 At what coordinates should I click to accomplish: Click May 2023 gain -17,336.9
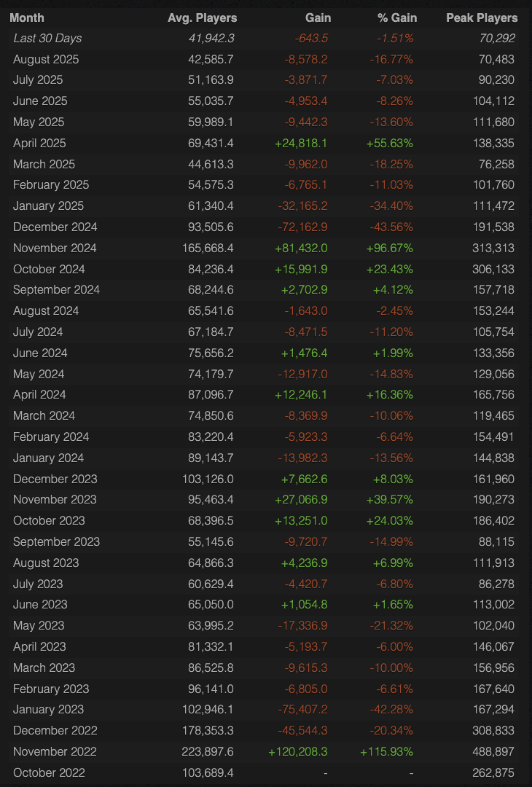click(x=302, y=625)
